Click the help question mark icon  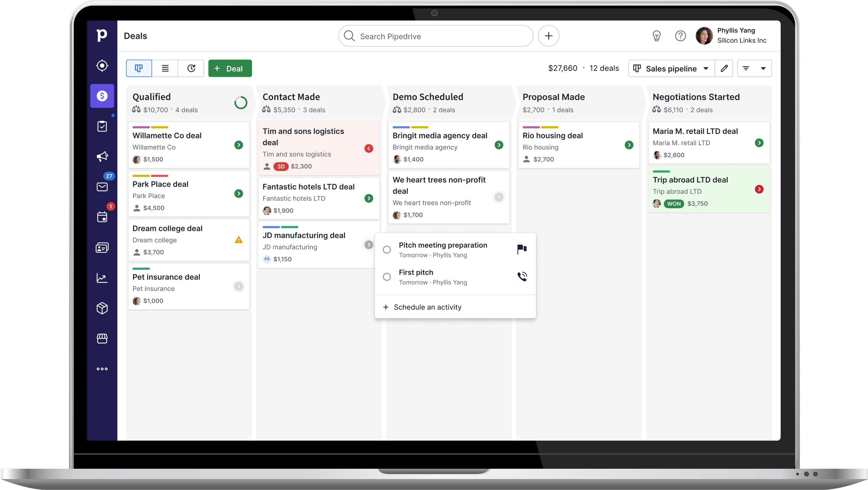(680, 36)
